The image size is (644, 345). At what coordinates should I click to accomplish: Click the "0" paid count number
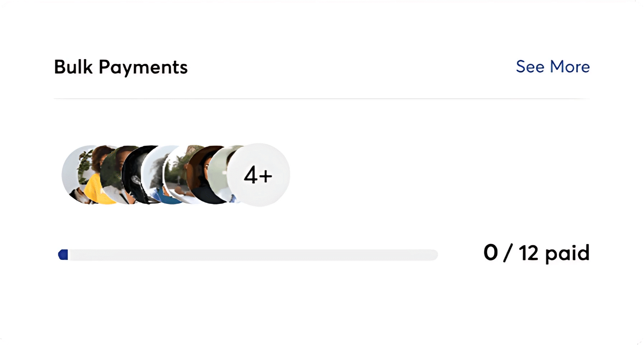490,253
